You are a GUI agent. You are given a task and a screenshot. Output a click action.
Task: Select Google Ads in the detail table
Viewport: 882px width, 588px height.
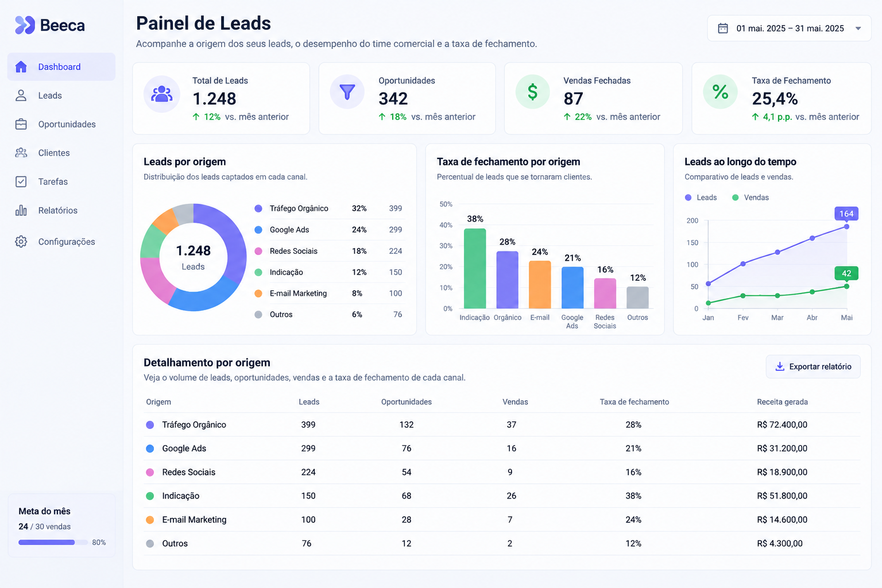pos(184,448)
